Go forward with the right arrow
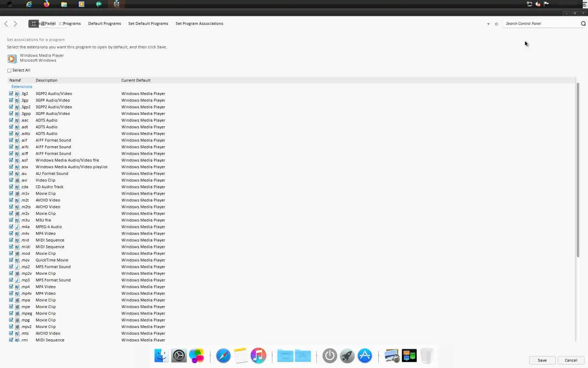Viewport: 588px width, 368px height. coord(15,23)
